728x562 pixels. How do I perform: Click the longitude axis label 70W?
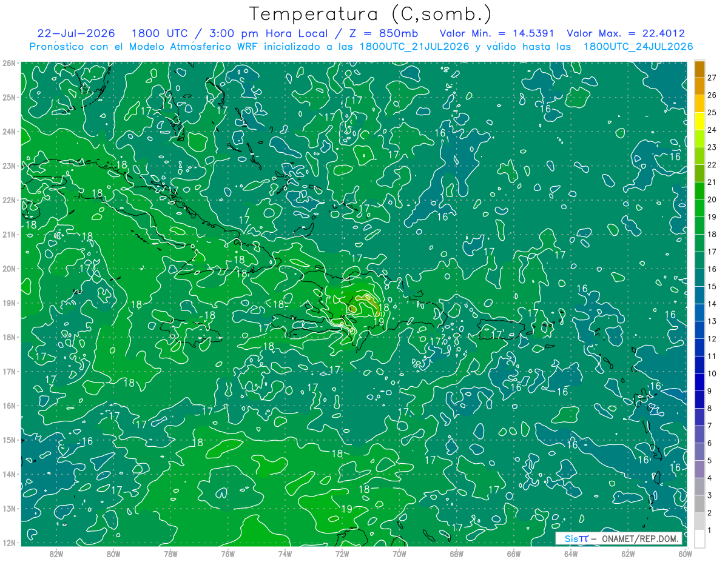pos(399,554)
